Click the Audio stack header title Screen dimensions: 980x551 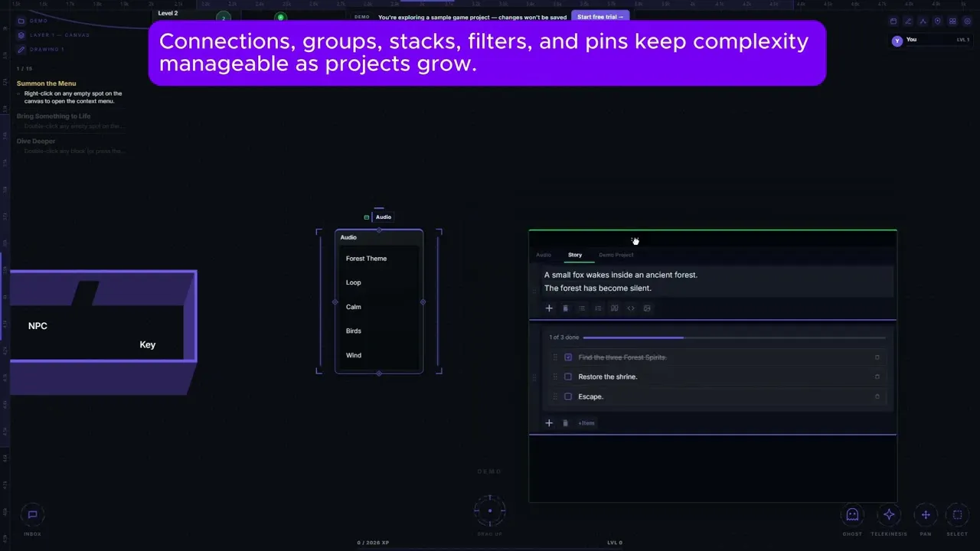(x=348, y=237)
